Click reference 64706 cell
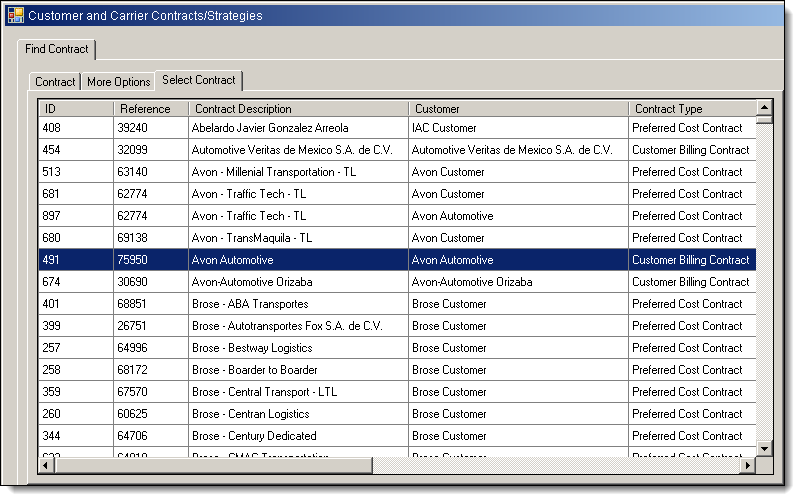 click(x=151, y=435)
